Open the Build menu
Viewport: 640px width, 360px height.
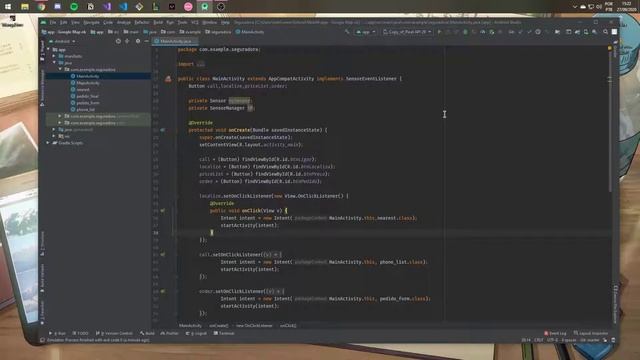(158, 22)
